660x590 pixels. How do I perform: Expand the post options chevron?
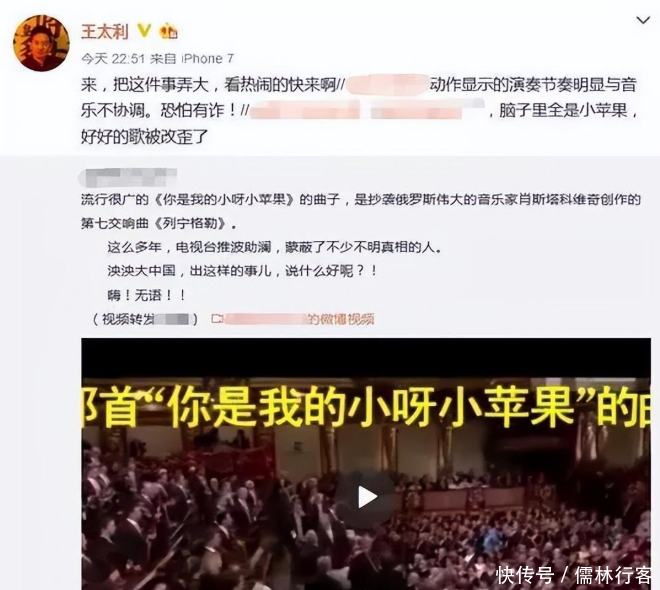[x=643, y=20]
